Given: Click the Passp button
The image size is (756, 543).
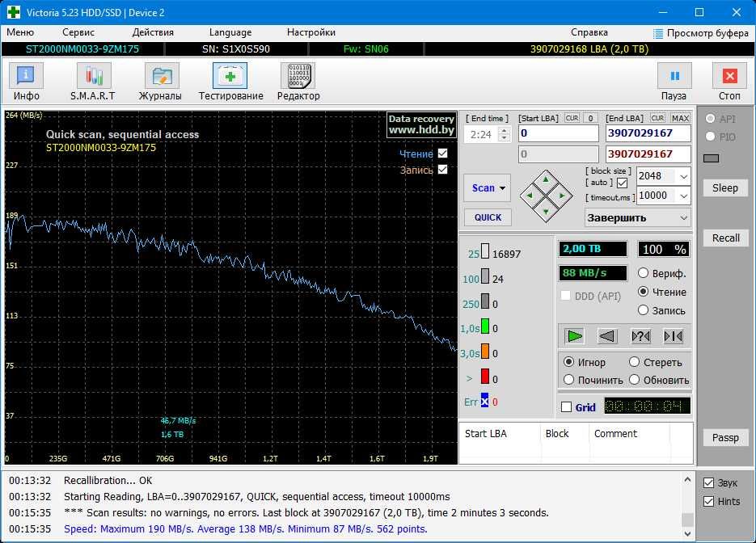Looking at the screenshot, I should pyautogui.click(x=725, y=437).
